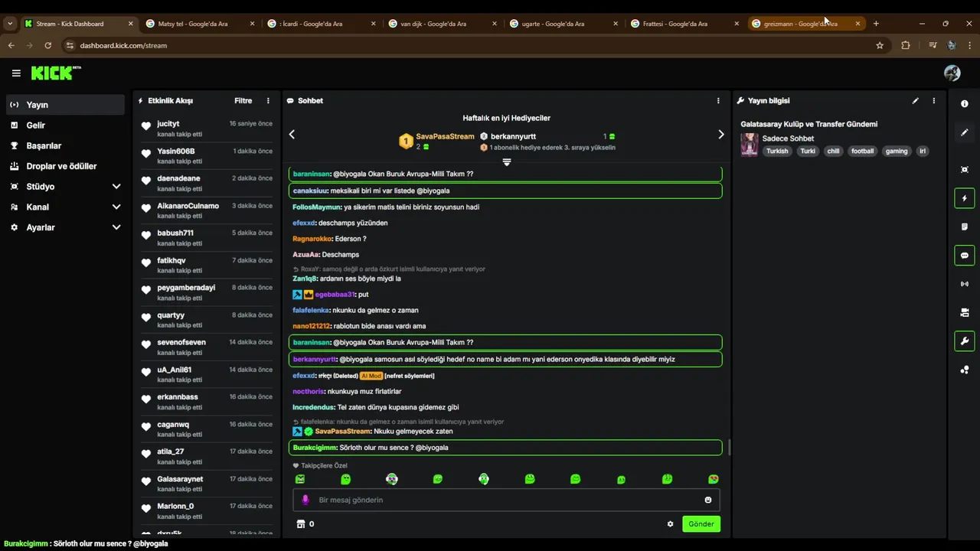
Task: Click username Yasin606B in activity feed
Action: click(176, 151)
